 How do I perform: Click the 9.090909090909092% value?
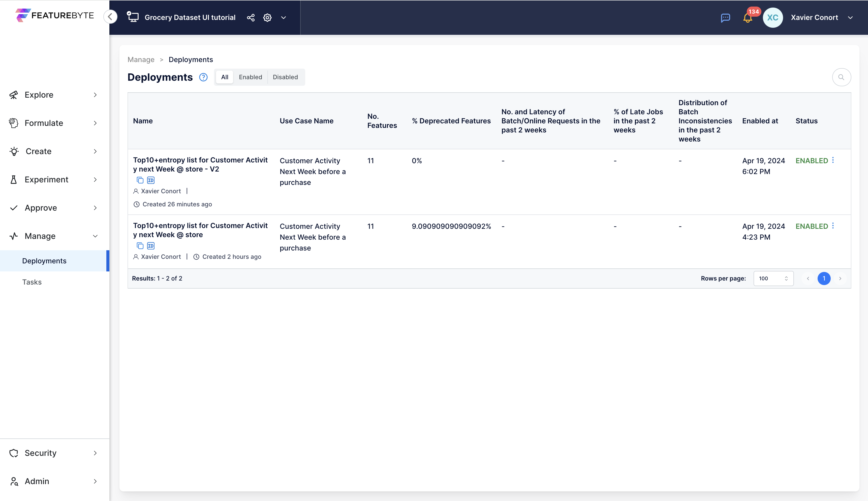[x=451, y=226]
